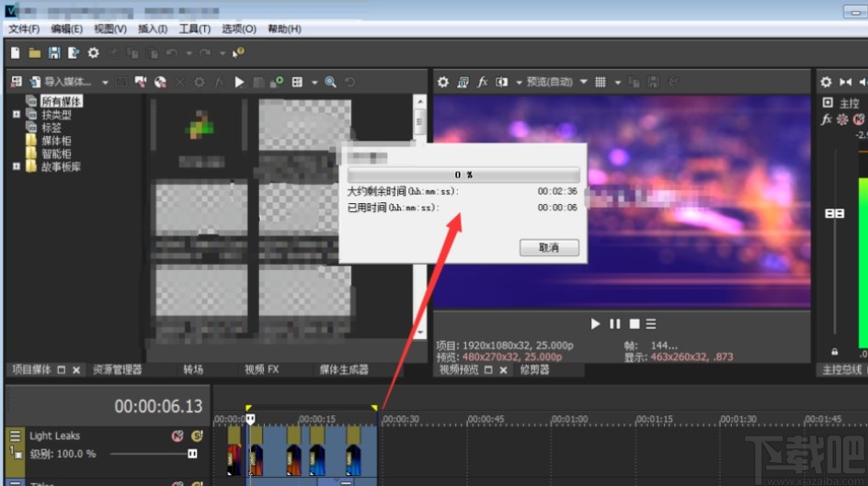Screen dimensions: 868x486
Task: Play the video preview
Action: pyautogui.click(x=595, y=324)
